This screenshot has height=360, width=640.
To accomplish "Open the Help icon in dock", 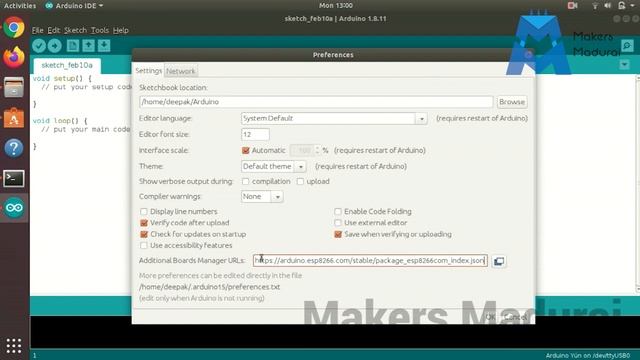I will tap(14, 148).
